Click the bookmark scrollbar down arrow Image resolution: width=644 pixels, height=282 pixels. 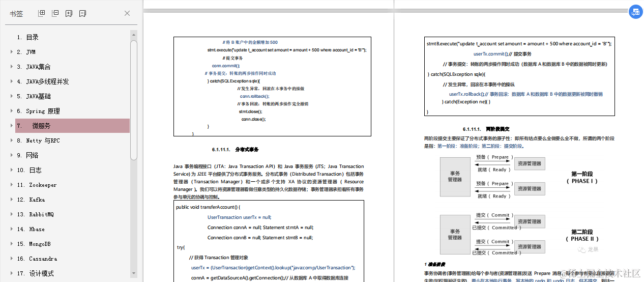coord(134,274)
